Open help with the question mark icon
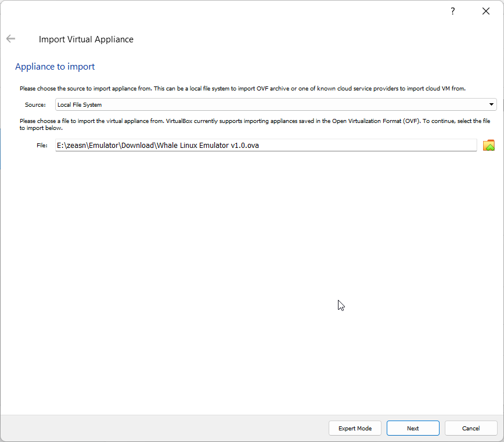 click(452, 11)
